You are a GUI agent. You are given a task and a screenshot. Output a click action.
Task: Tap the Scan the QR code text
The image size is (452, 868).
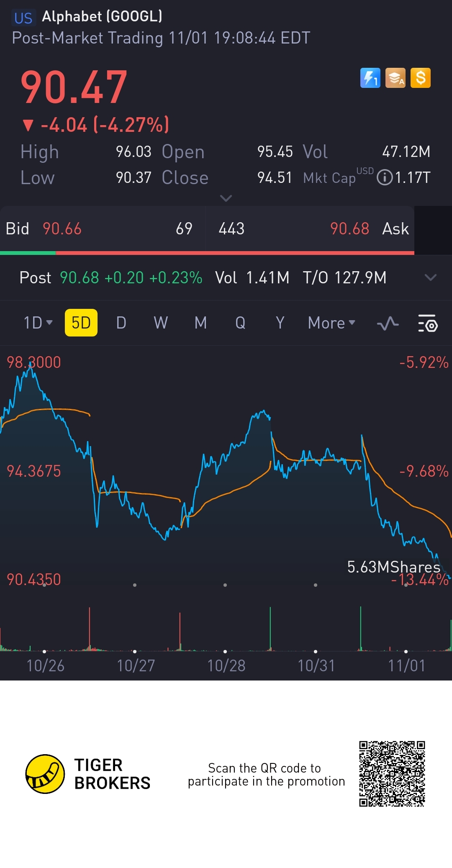coord(266,775)
